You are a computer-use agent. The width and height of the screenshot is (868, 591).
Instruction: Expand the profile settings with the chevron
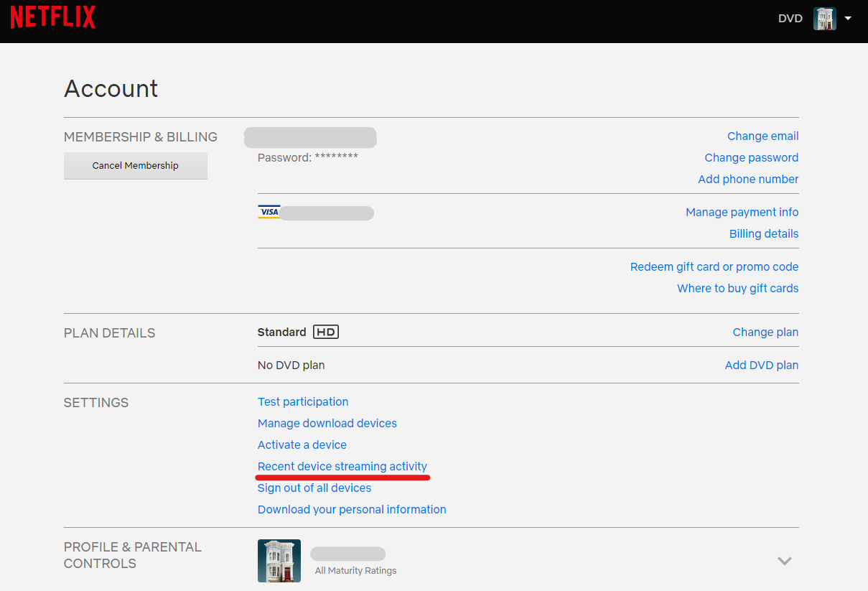785,560
